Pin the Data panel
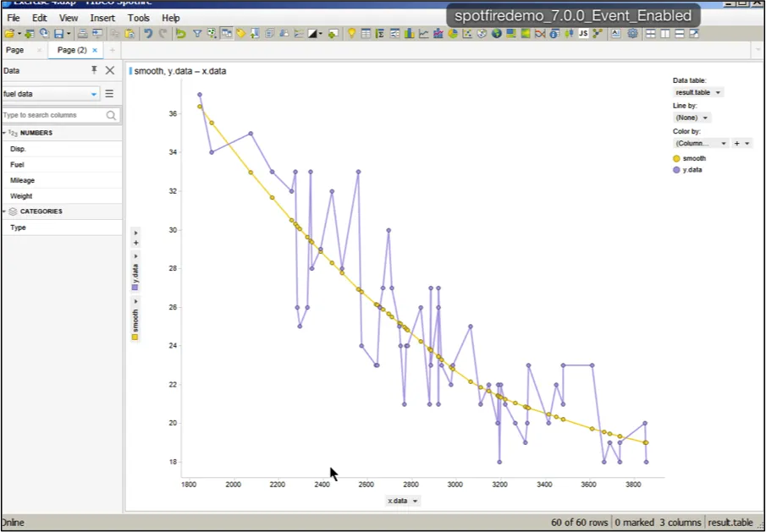 pos(94,70)
